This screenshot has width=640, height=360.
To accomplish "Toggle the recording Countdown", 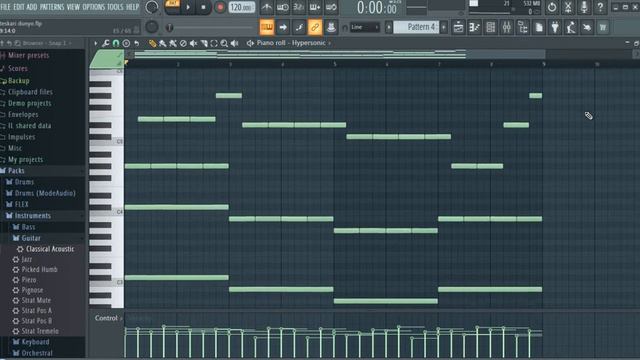I will coord(299,7).
